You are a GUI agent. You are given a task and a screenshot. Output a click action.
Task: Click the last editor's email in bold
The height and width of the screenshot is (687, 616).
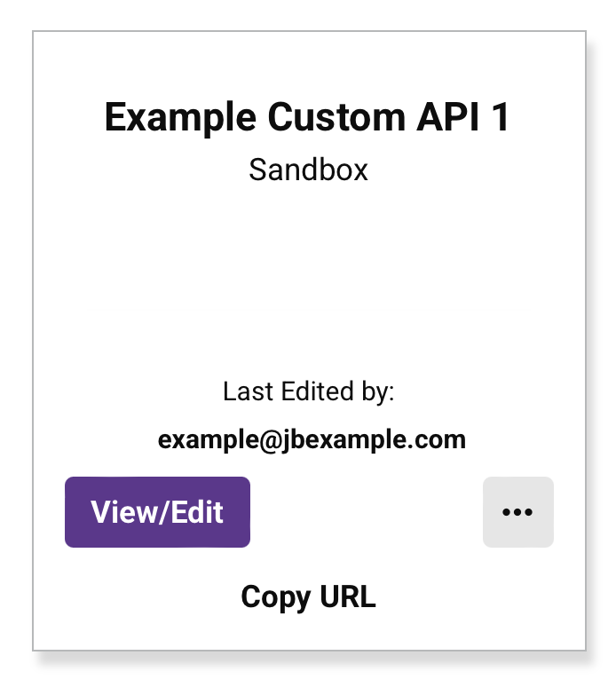[312, 439]
